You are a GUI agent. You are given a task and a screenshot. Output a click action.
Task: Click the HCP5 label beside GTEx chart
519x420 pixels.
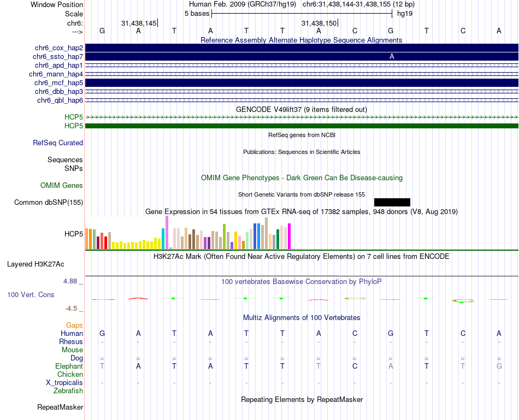(x=74, y=234)
